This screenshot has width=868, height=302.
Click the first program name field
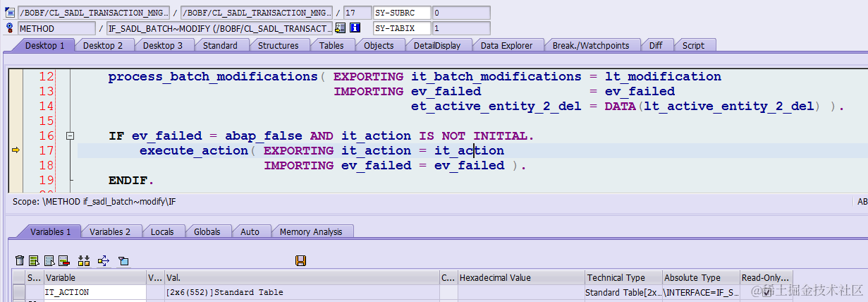[x=94, y=13]
